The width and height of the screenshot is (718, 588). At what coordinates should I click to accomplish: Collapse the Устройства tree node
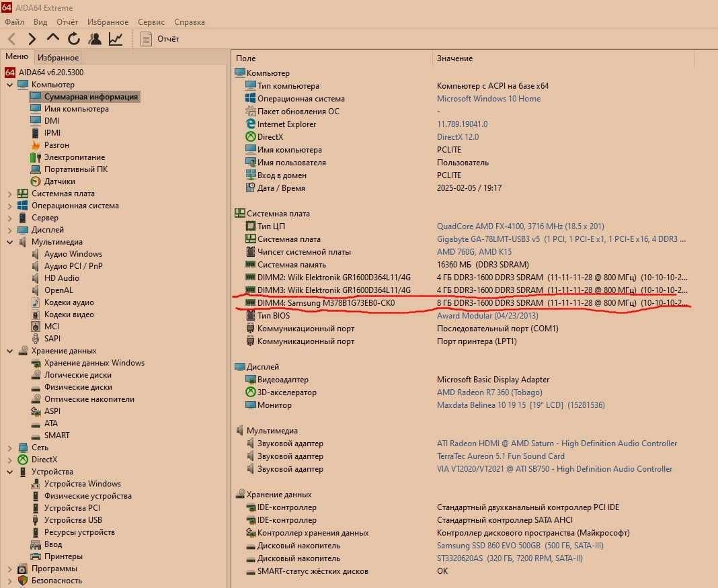tap(9, 472)
